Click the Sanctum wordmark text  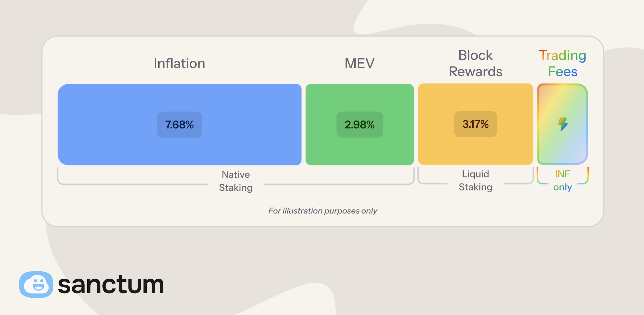coord(111,285)
